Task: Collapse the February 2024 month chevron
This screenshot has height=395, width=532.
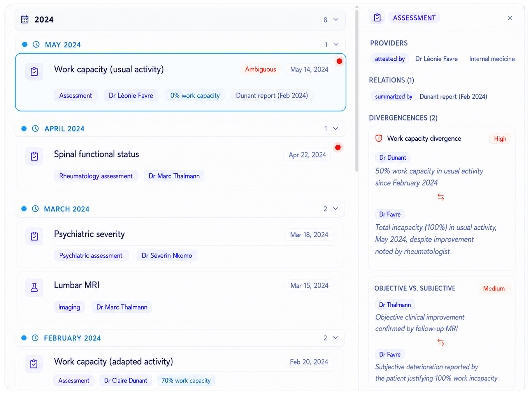Action: (x=335, y=337)
